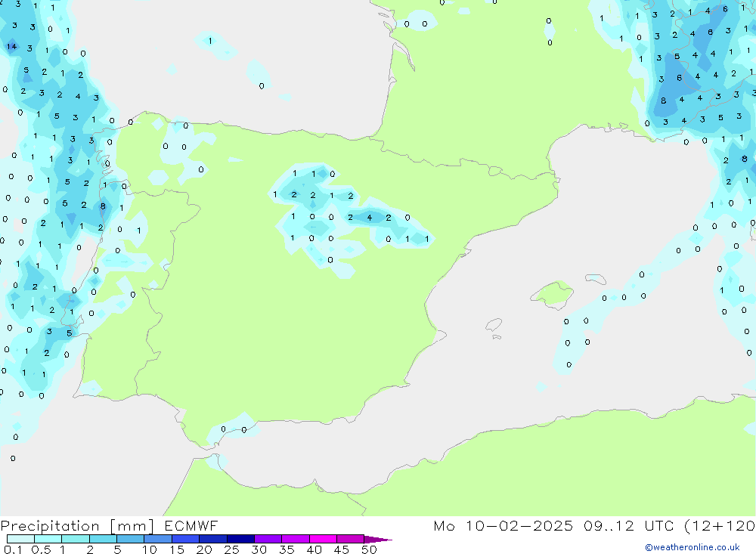This screenshot has height=554, width=756.
Task: Click the 'Mo 10-02-2025' date text
Action: (x=503, y=525)
